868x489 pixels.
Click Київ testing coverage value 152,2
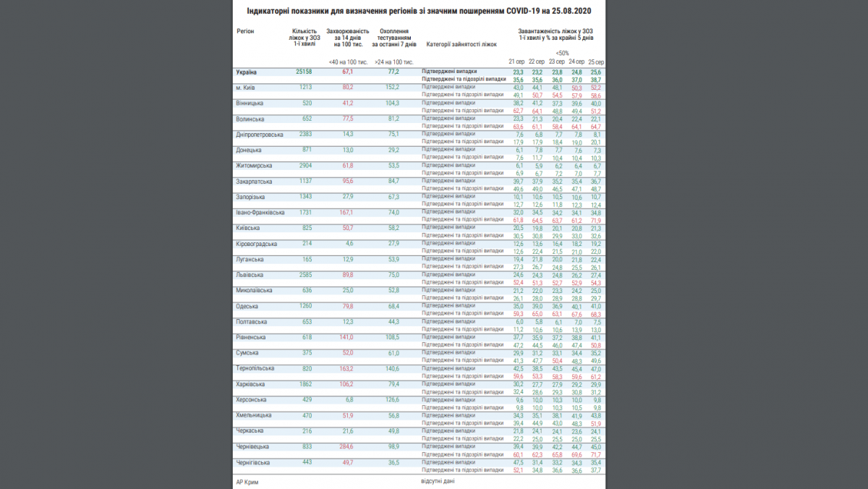pos(393,88)
